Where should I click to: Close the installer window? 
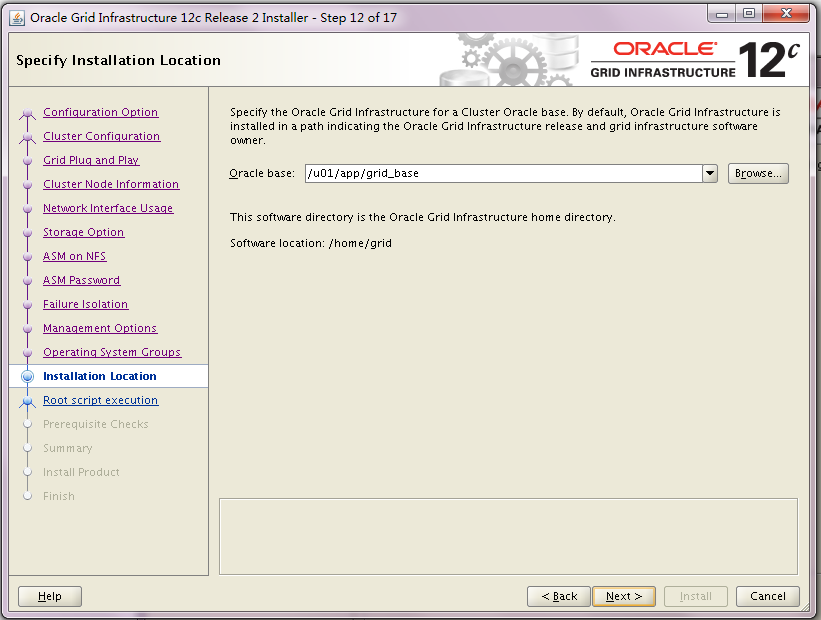786,14
